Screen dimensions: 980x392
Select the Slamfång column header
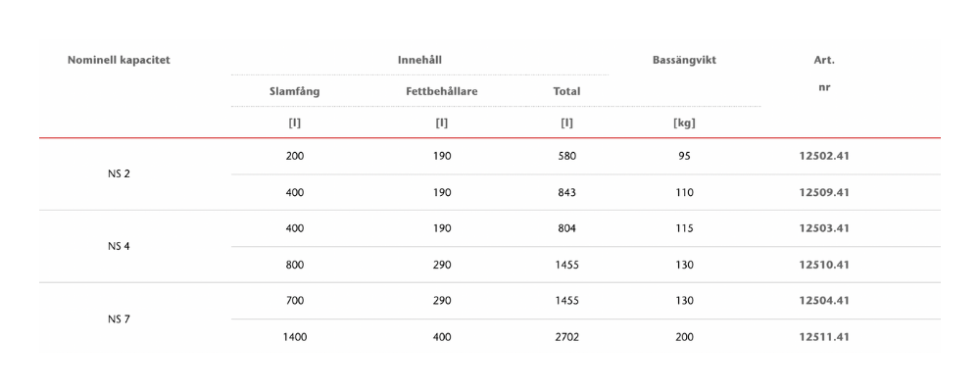pos(294,91)
